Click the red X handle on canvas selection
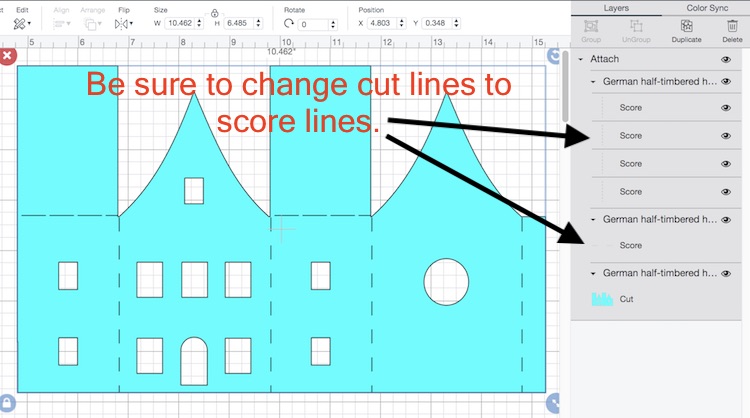The height and width of the screenshot is (418, 750). click(7, 55)
